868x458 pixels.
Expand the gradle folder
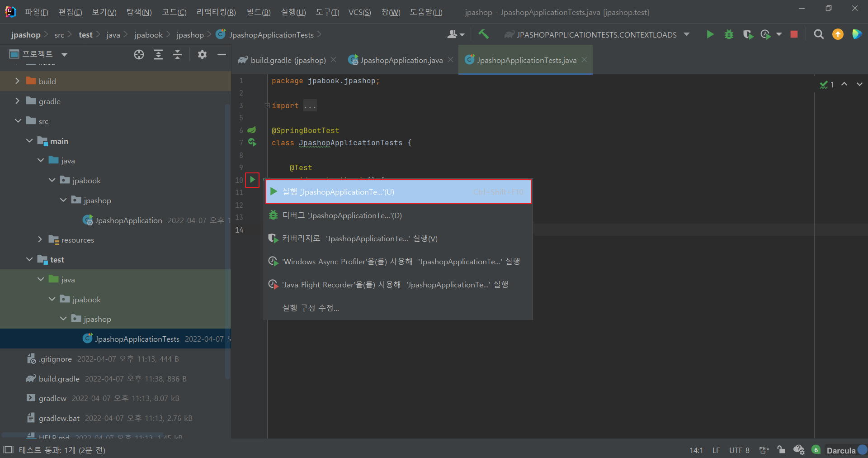point(17,101)
